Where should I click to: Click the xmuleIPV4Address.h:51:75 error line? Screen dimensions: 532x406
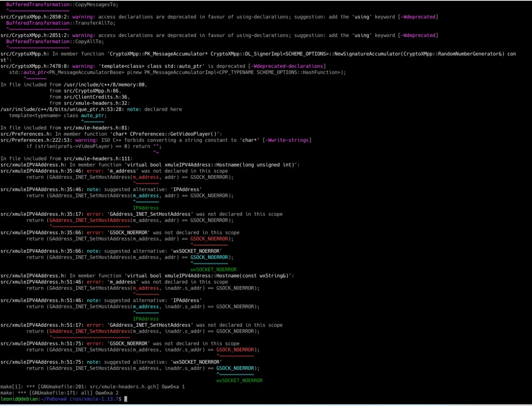pos(120,344)
